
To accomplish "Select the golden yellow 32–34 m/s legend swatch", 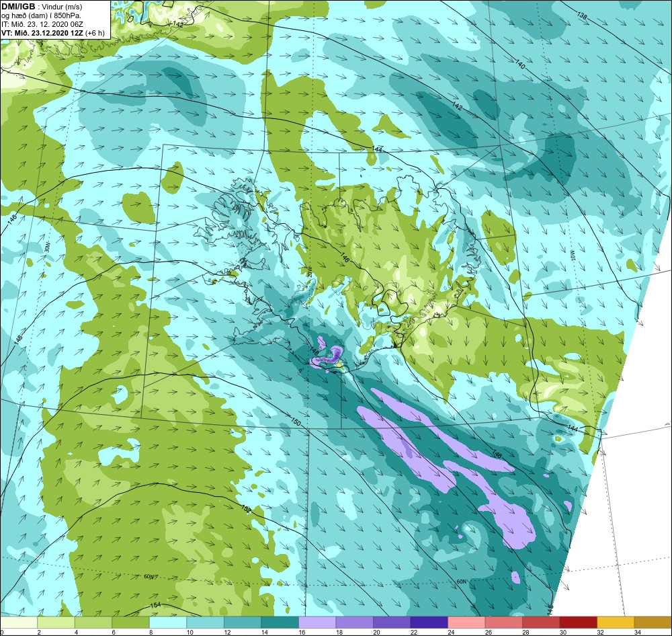I will point(616,622).
